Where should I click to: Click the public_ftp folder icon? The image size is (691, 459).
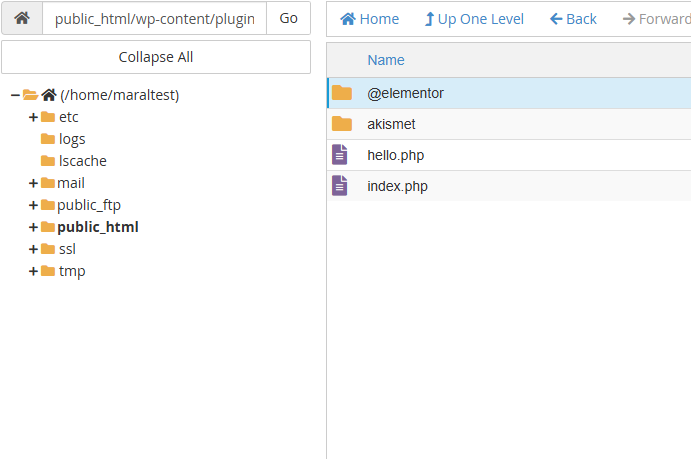[48, 205]
